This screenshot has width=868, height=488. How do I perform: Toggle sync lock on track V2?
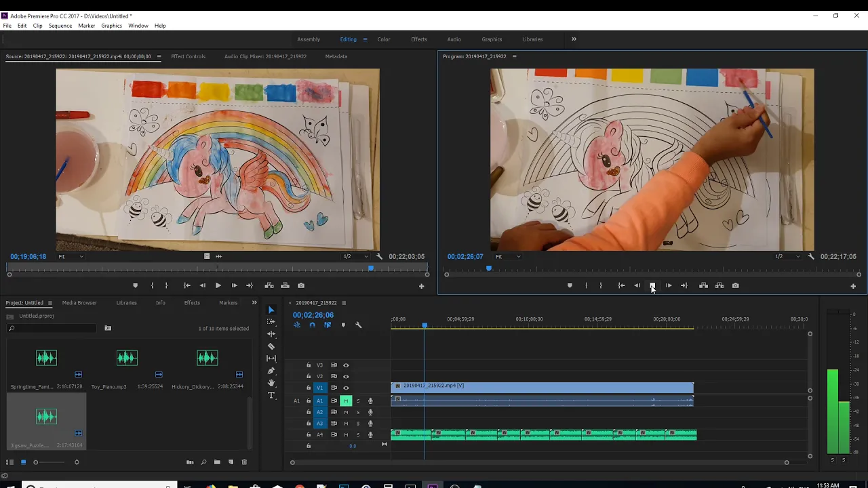(334, 376)
